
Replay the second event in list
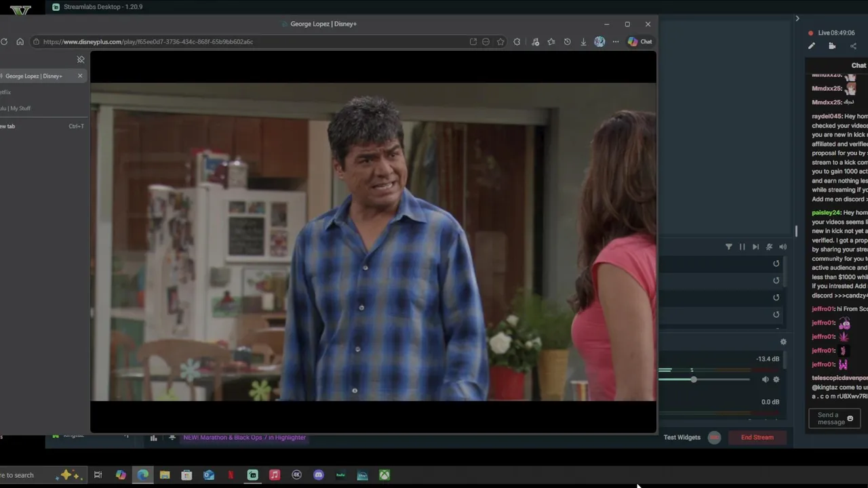click(x=776, y=281)
